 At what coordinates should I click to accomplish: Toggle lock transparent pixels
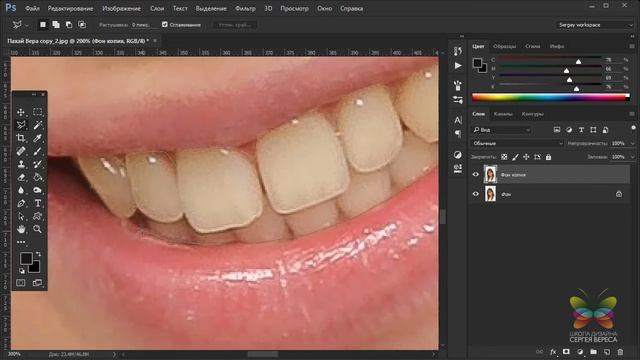pos(504,157)
